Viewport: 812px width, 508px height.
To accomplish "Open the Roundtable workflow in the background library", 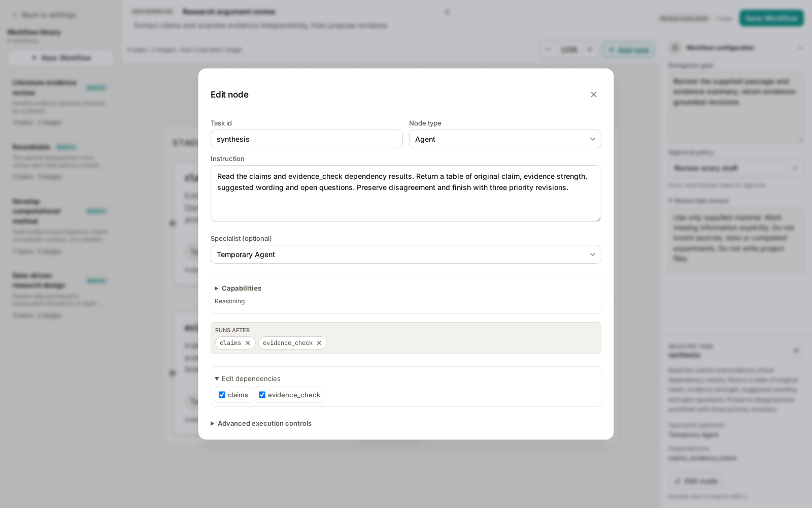I will click(x=60, y=161).
